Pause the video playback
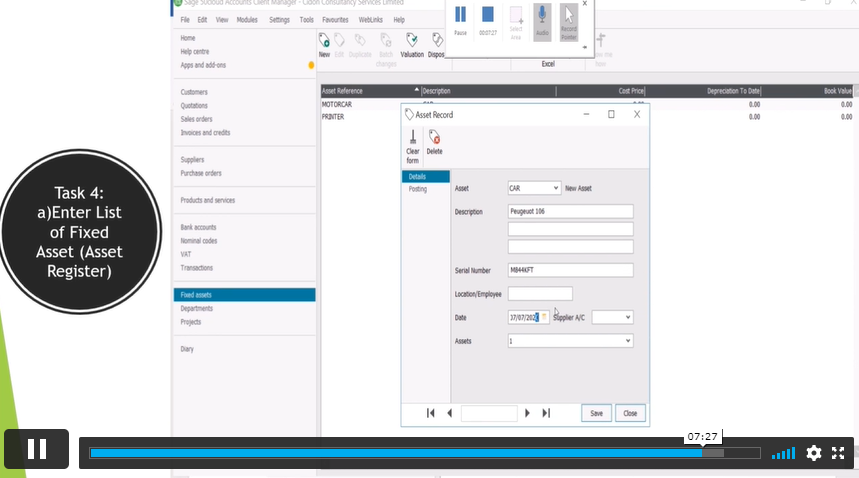The height and width of the screenshot is (478, 859). pyautogui.click(x=37, y=449)
